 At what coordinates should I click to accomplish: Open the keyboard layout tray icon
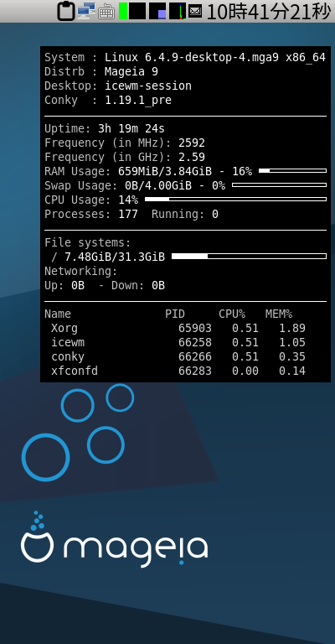[106, 12]
